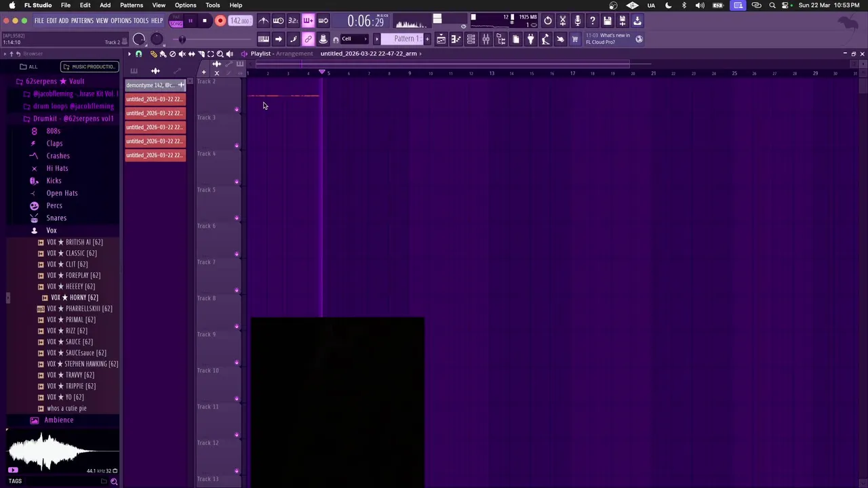Image resolution: width=868 pixels, height=488 pixels.
Task: Open the Playlist window from main toolbar
Action: pos(441,39)
